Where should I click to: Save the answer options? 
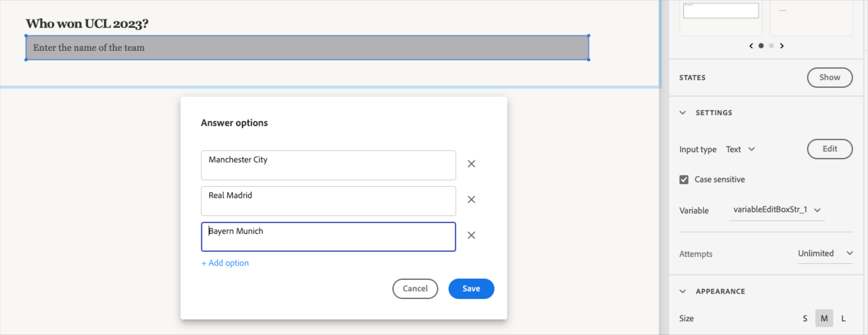point(471,288)
